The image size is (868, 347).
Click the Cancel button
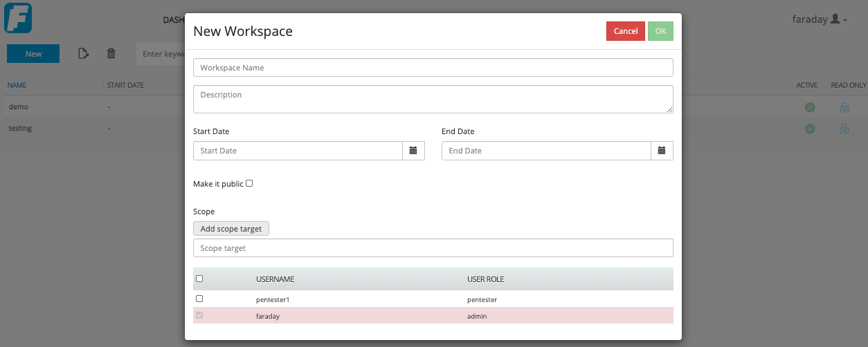pyautogui.click(x=625, y=31)
